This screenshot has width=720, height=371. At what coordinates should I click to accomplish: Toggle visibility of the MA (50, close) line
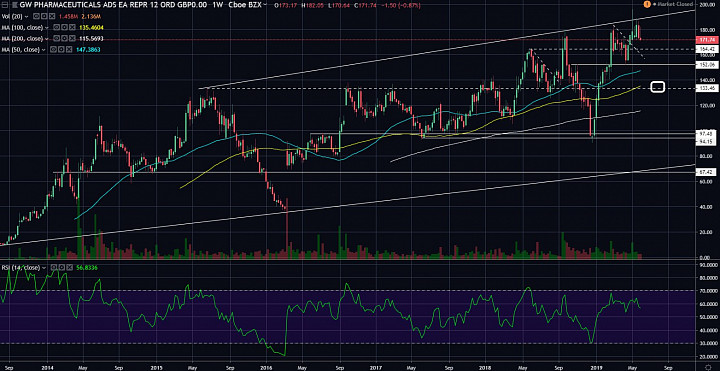[53, 49]
